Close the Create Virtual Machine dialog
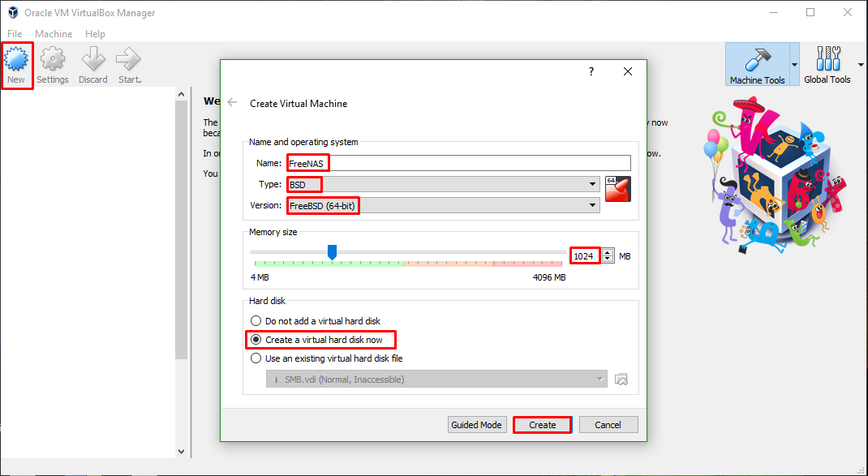868x476 pixels. click(628, 71)
